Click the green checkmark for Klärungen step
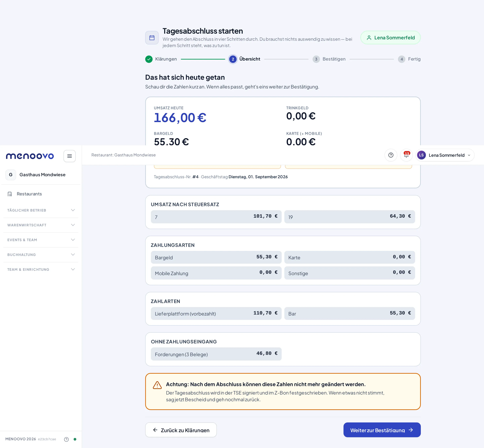Image resolution: width=484 pixels, height=448 pixels. tap(149, 59)
